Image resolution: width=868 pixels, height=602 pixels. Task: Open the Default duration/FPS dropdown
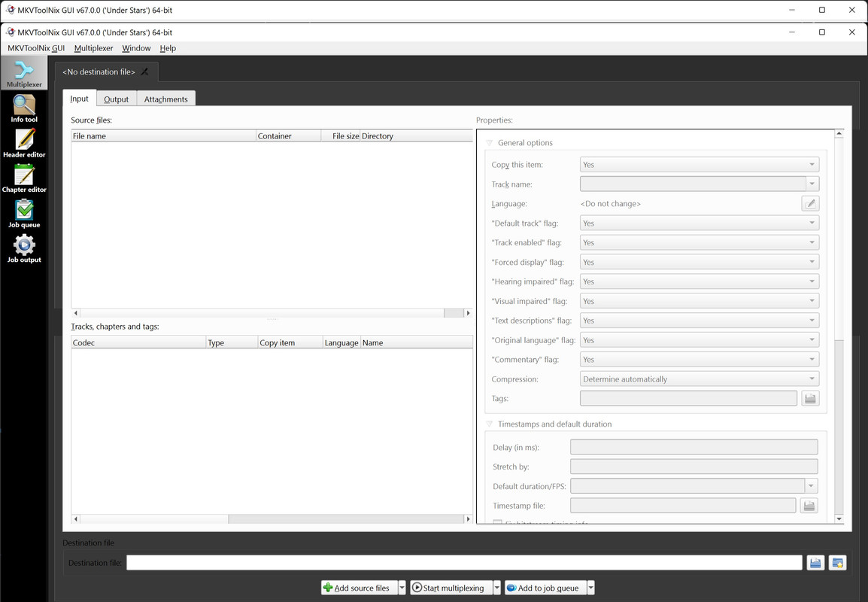click(811, 486)
